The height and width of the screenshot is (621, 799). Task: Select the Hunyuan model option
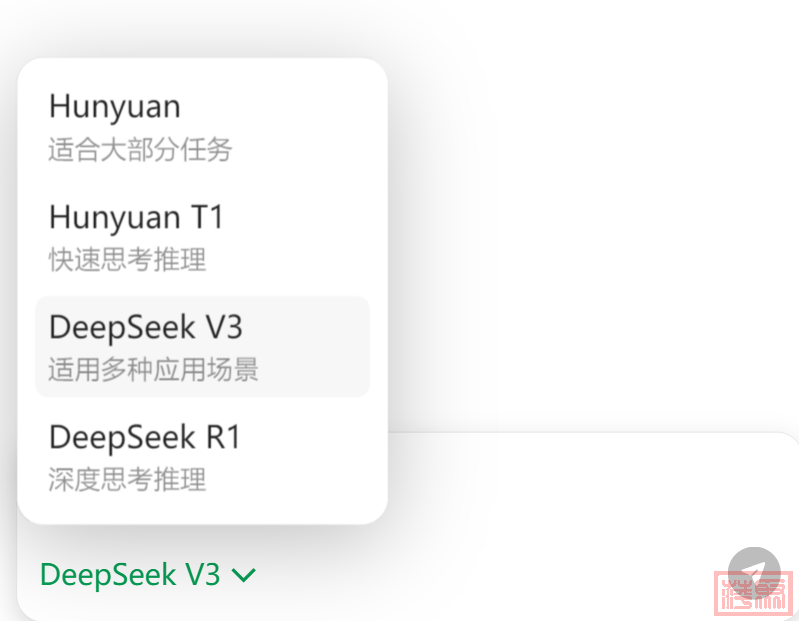202,127
